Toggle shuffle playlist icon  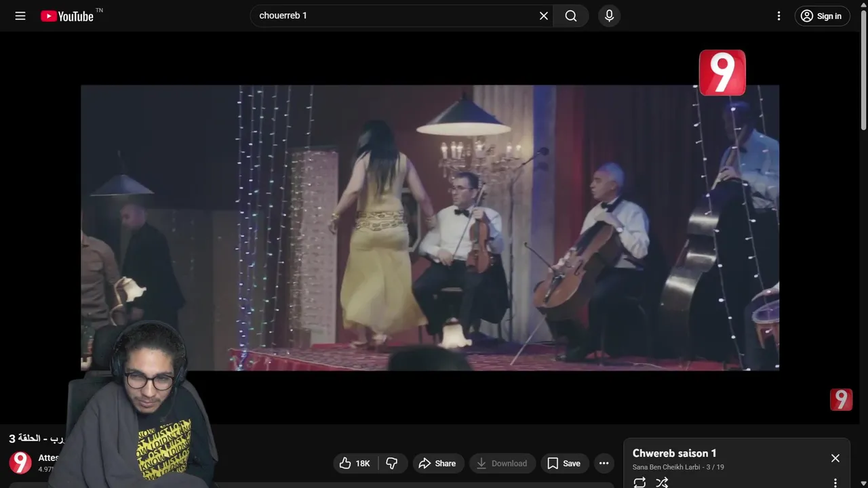pyautogui.click(x=662, y=483)
